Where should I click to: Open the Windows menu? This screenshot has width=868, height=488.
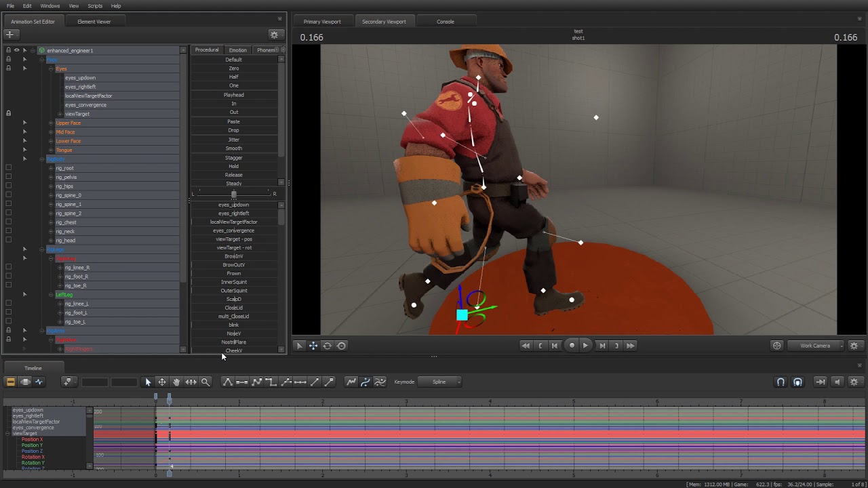click(x=50, y=6)
